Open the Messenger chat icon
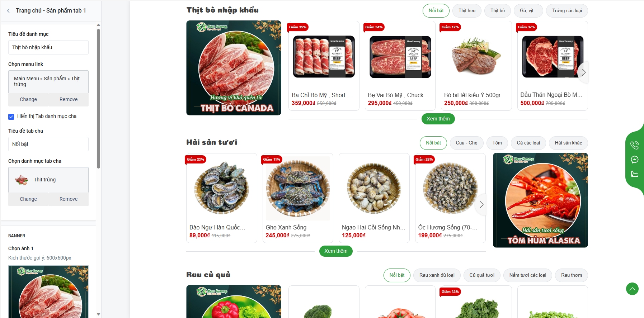The height and width of the screenshot is (318, 644). point(634,160)
